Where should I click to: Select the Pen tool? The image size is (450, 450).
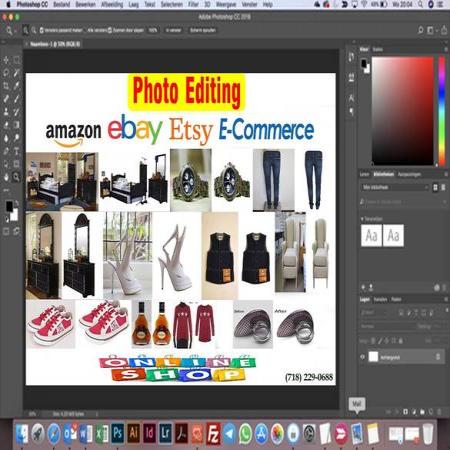click(x=6, y=151)
